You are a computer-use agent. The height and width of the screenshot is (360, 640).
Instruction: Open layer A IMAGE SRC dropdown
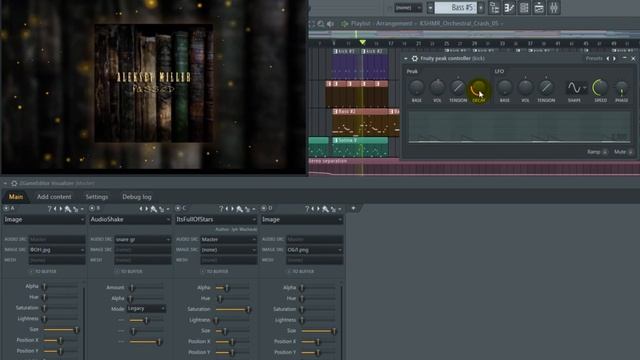pyautogui.click(x=57, y=249)
